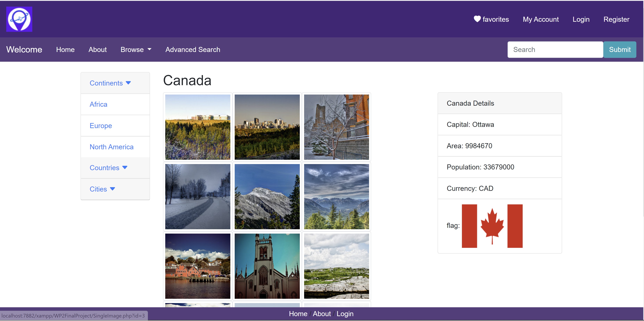Open the snowy tree and brick building thumbnail
The width and height of the screenshot is (644, 321).
point(336,127)
